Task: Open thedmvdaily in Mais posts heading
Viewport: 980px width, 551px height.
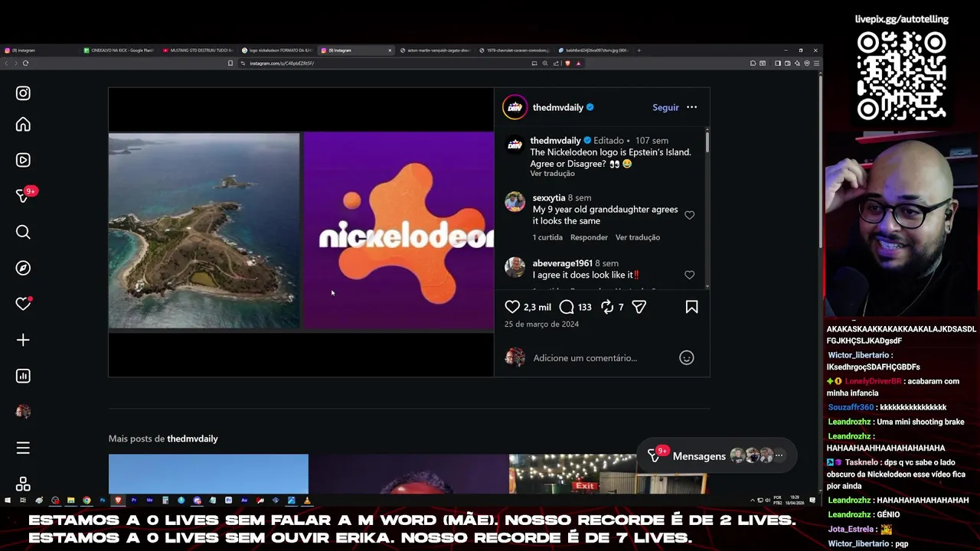Action: [192, 439]
